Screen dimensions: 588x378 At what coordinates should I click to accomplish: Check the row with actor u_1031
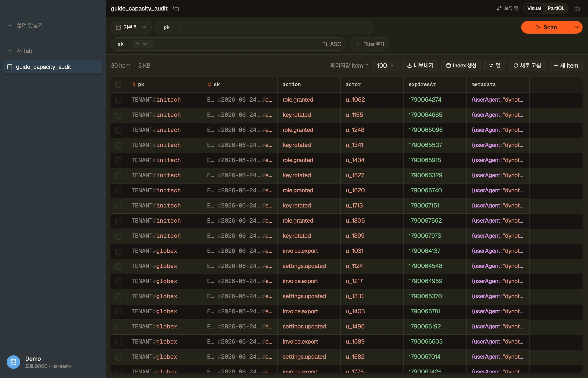(118, 251)
